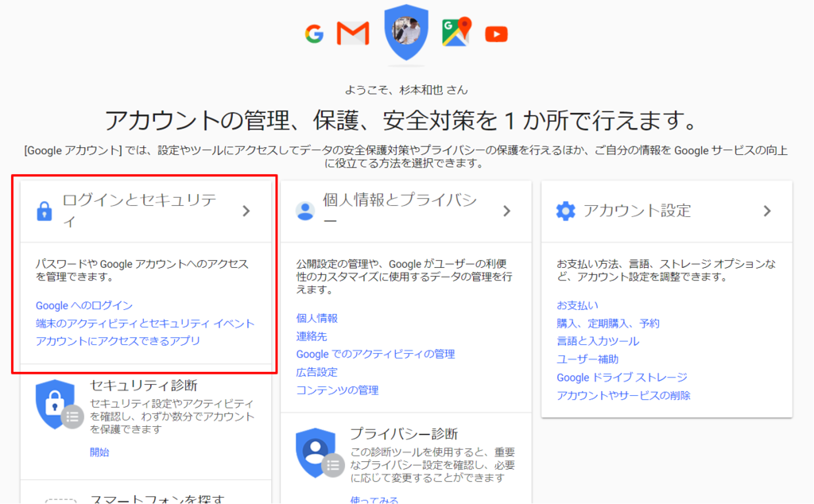Open the アカウントにアクセスできるアプリ link
814x504 pixels.
point(118,341)
